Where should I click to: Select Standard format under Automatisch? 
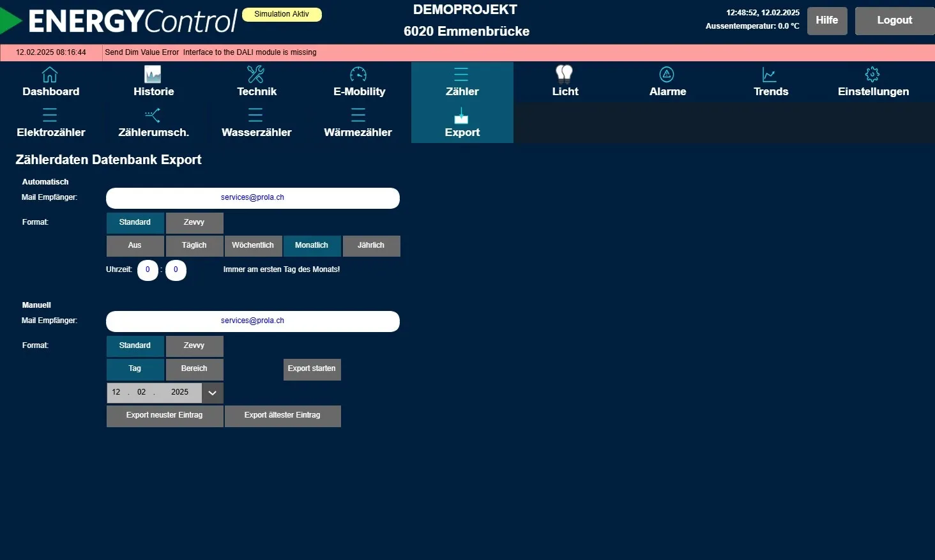coord(135,223)
